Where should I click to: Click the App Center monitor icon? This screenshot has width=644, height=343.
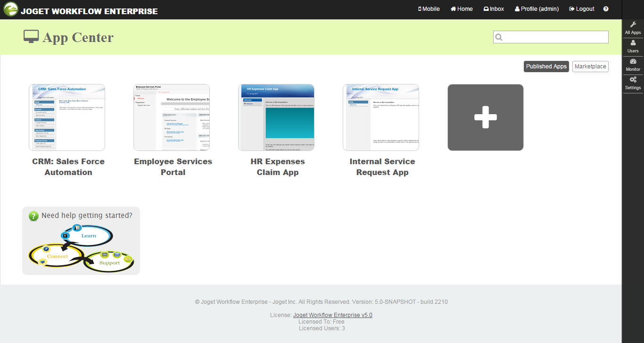(31, 37)
